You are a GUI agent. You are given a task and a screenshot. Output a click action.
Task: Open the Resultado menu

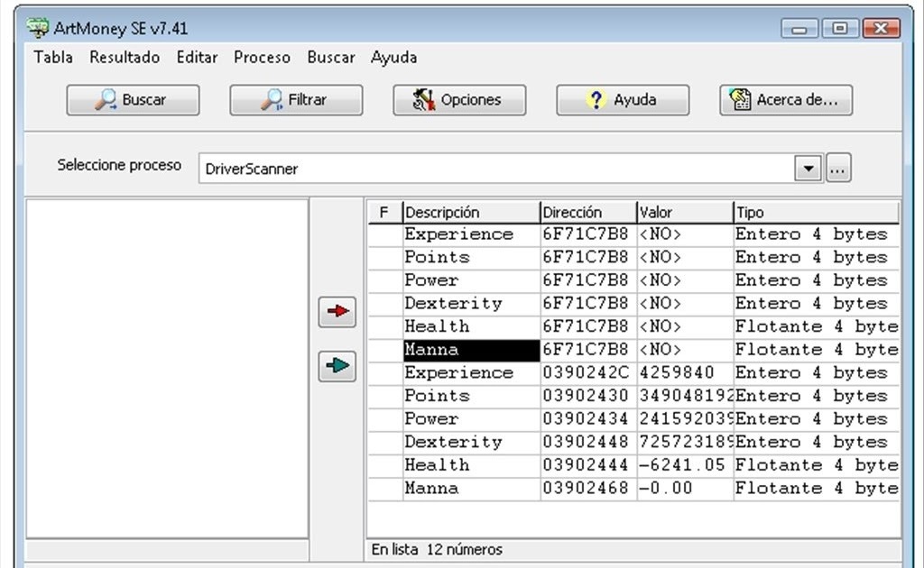pos(125,57)
